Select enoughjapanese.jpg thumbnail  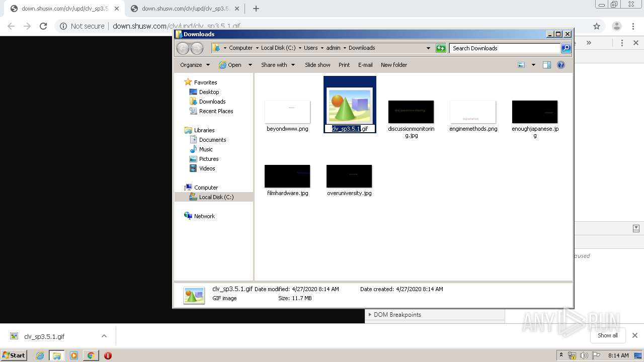(x=535, y=112)
